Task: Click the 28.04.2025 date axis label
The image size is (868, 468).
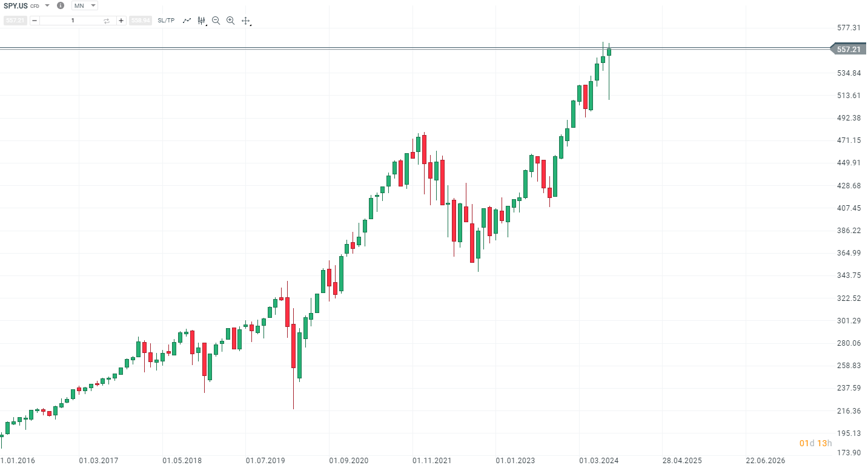Action: [682, 461]
